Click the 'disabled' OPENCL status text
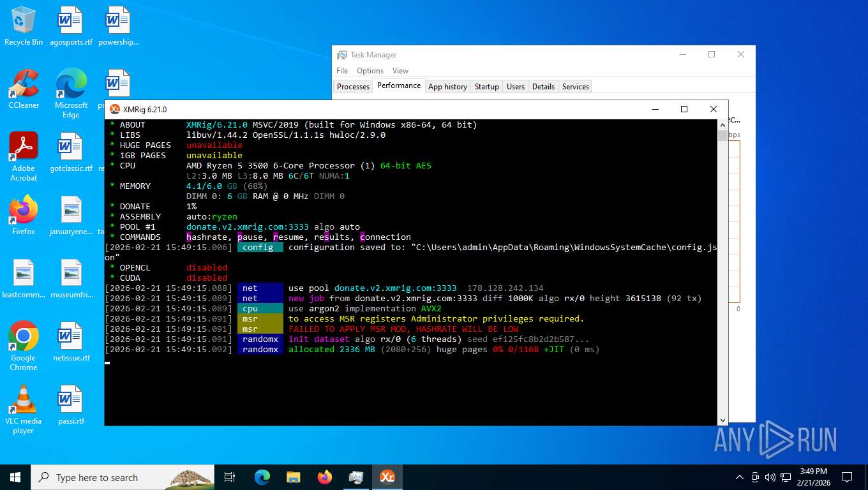 tap(207, 268)
